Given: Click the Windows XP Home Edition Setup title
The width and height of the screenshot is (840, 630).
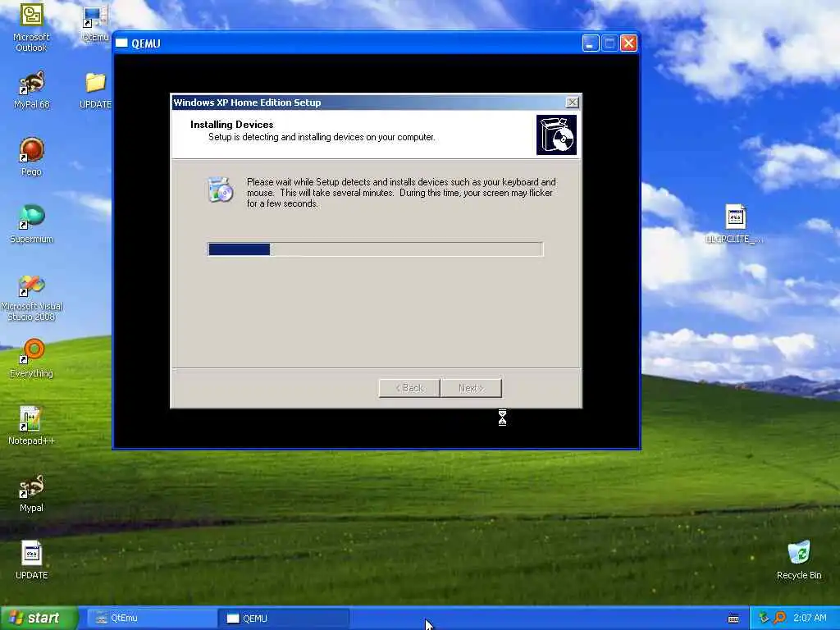Looking at the screenshot, I should pyautogui.click(x=247, y=103).
